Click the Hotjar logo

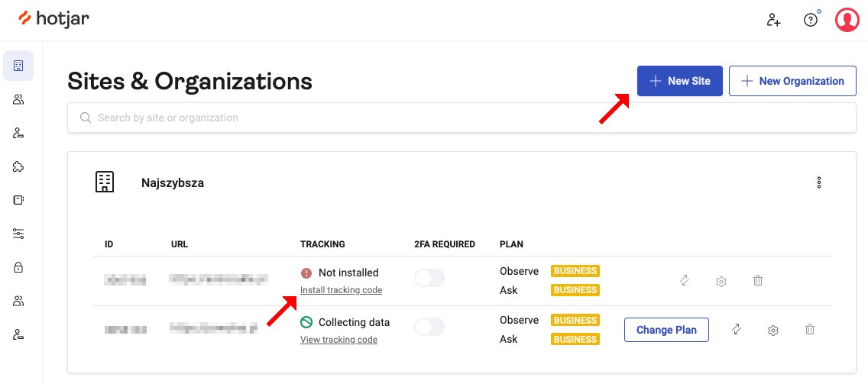tap(53, 19)
